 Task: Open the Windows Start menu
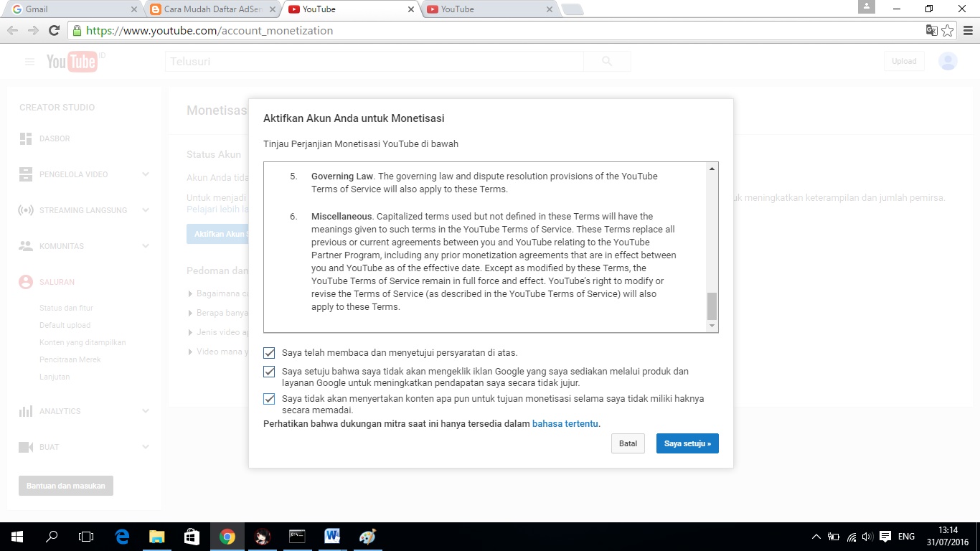17,537
